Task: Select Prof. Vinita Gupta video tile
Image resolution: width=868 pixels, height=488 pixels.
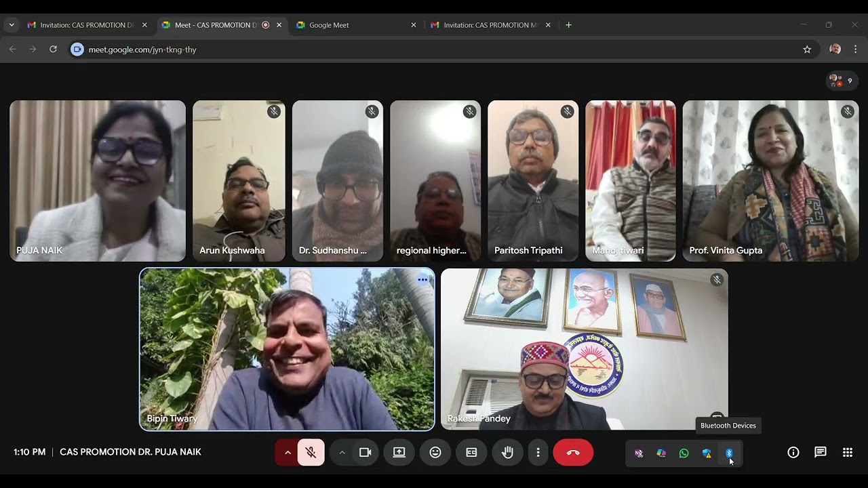Action: click(x=770, y=181)
